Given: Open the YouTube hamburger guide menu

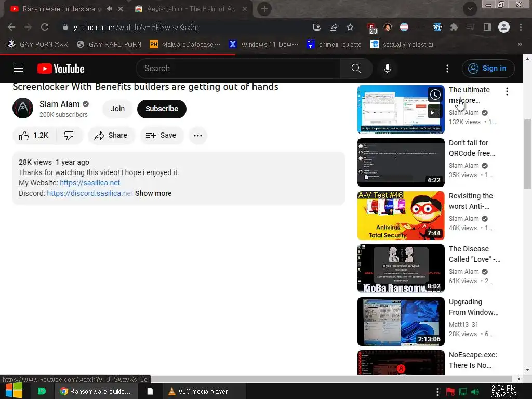Looking at the screenshot, I should click(x=19, y=69).
